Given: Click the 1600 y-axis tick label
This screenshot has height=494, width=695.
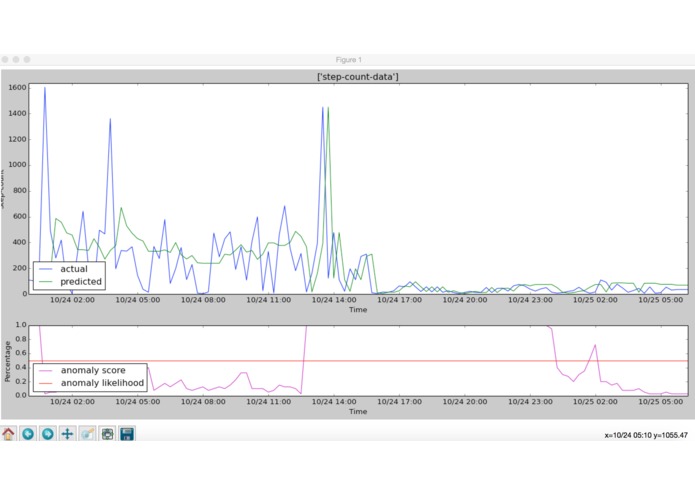Looking at the screenshot, I should [17, 88].
